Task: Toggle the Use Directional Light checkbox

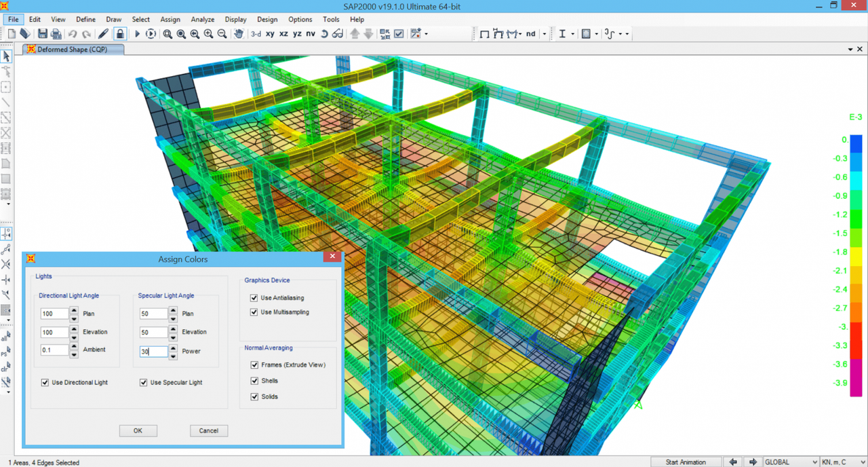Action: coord(45,383)
